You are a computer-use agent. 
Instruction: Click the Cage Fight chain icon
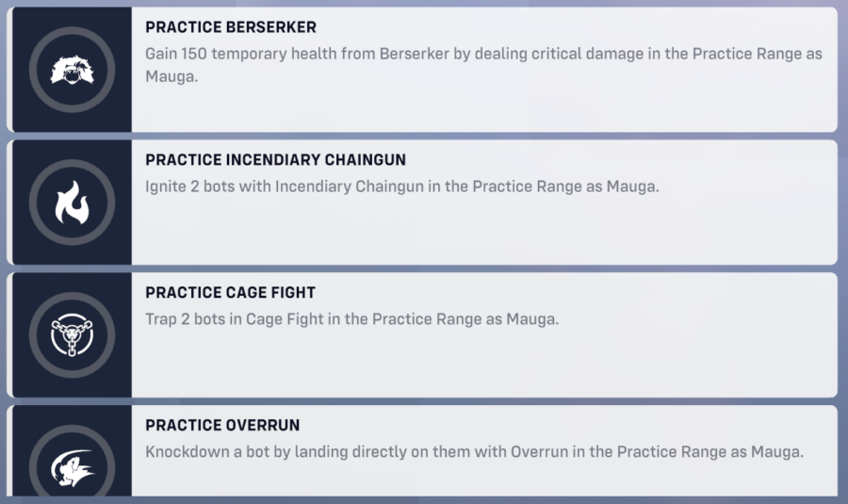[x=72, y=334]
